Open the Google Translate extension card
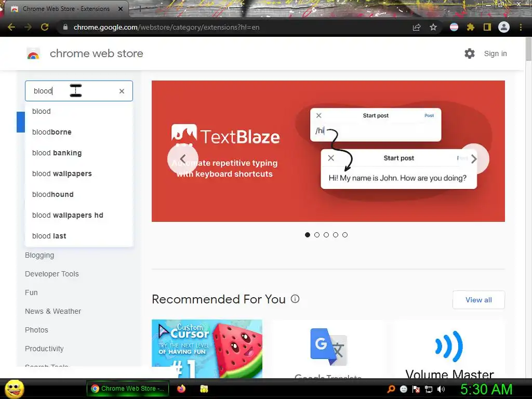 [328, 349]
